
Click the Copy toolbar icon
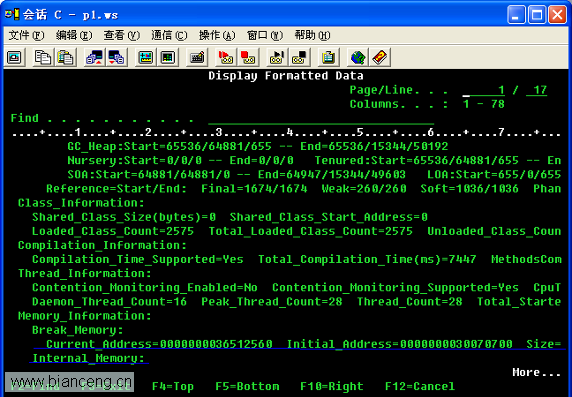coord(43,57)
